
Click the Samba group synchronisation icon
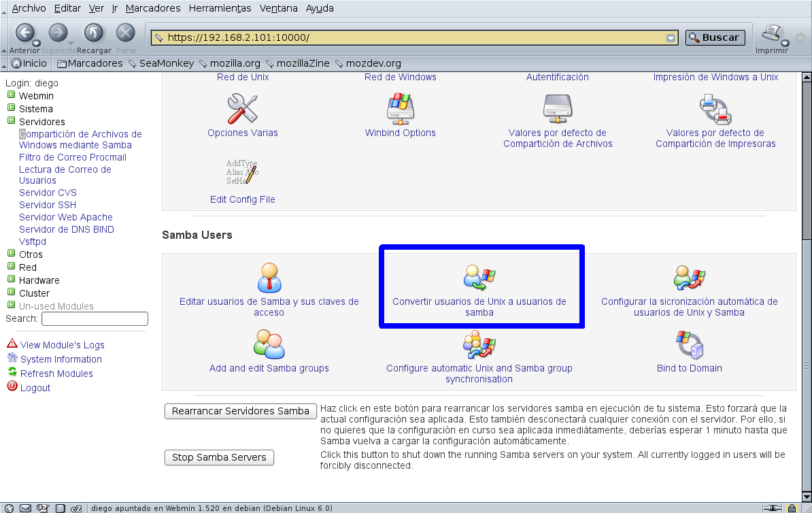(479, 345)
